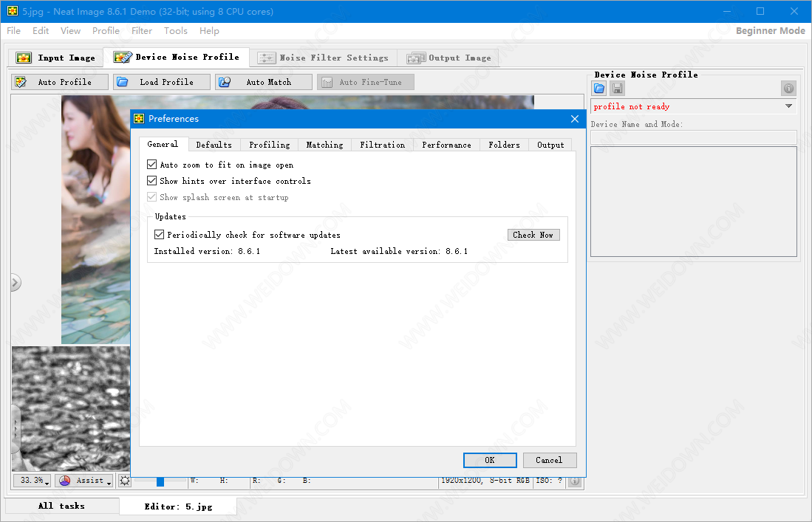Disable periodic software update checking

tap(159, 234)
